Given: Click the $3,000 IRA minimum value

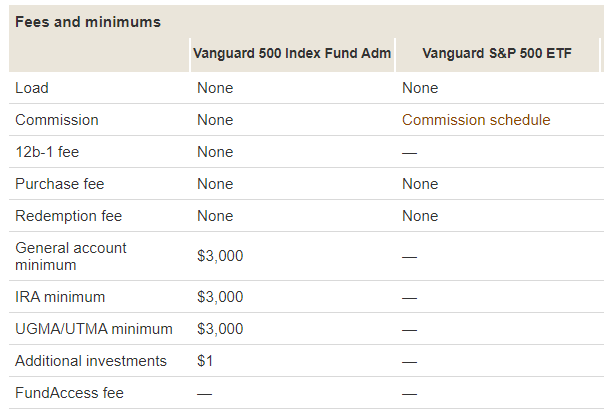Looking at the screenshot, I should (220, 297).
